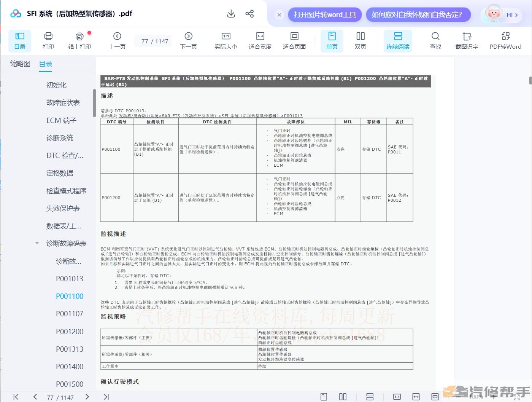Go to last page in bottom bar
Viewport: 532px width, 402px height.
tap(106, 397)
